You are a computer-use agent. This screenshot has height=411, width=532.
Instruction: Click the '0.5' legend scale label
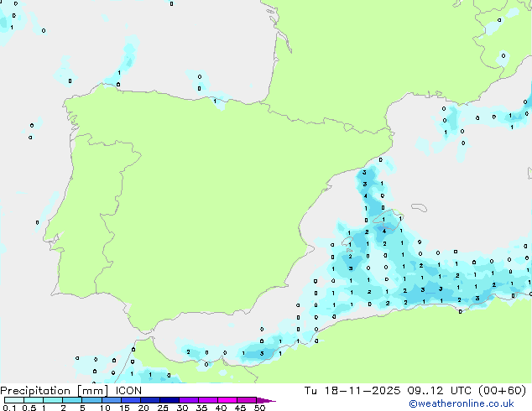point(29,408)
